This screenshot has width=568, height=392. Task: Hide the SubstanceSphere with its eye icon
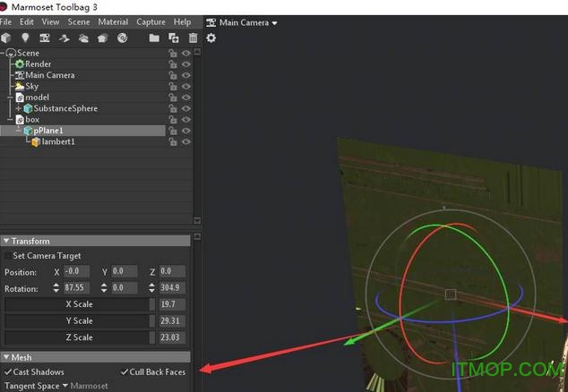pyautogui.click(x=186, y=108)
